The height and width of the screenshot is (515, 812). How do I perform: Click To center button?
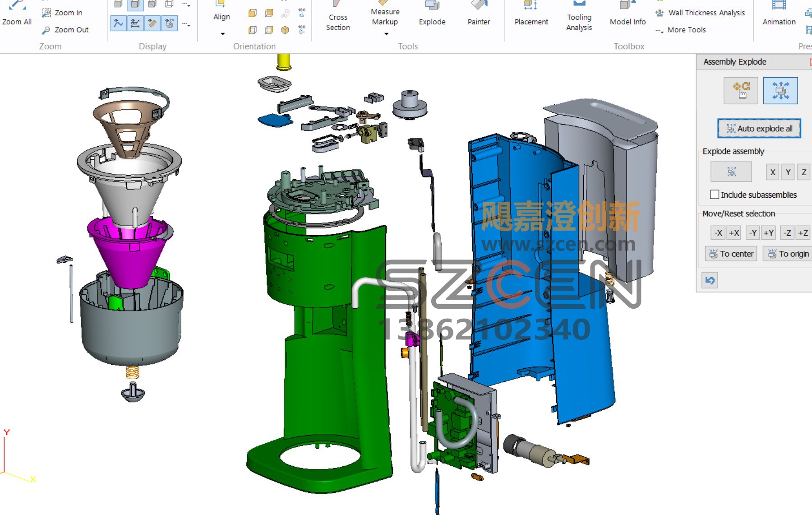tap(731, 254)
